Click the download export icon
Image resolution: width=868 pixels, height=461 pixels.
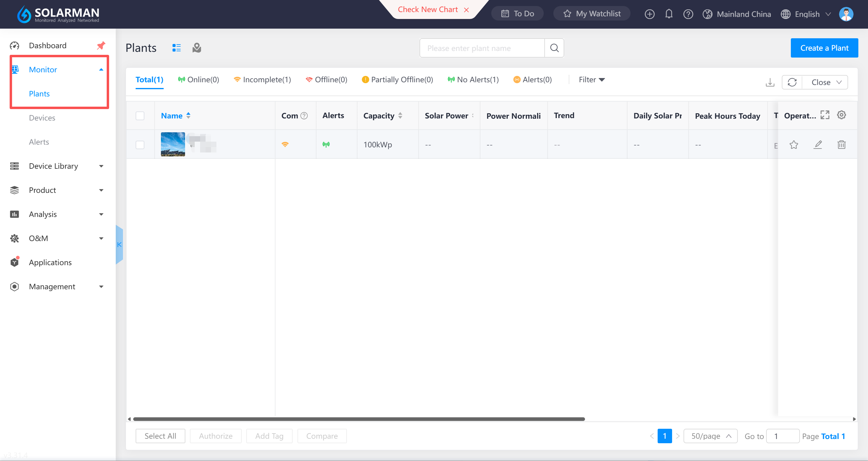pos(770,82)
